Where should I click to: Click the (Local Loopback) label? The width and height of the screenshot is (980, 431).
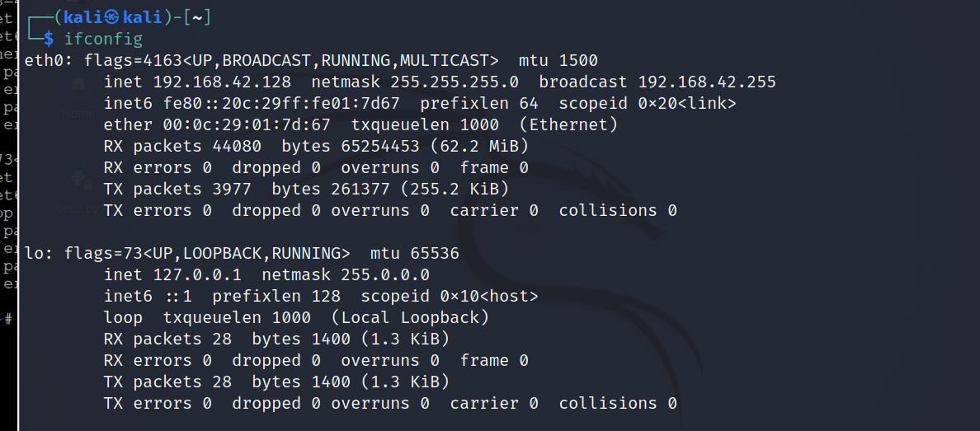[410, 317]
